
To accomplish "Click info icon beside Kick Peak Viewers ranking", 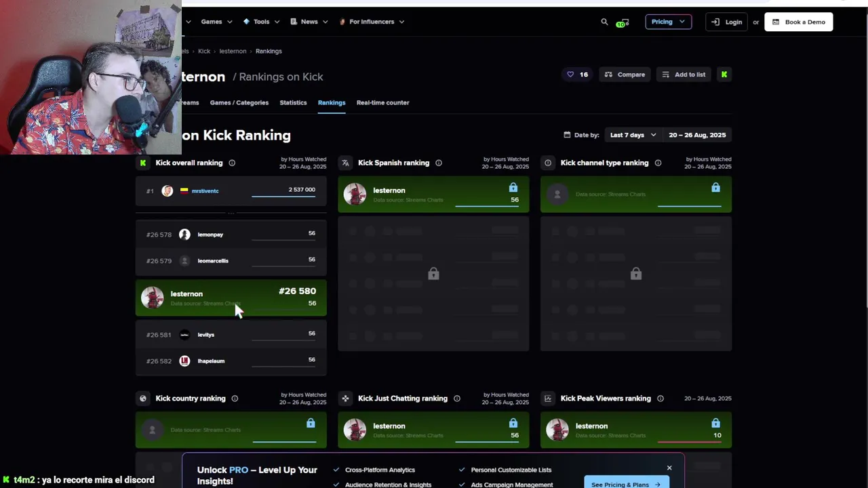I will click(660, 399).
